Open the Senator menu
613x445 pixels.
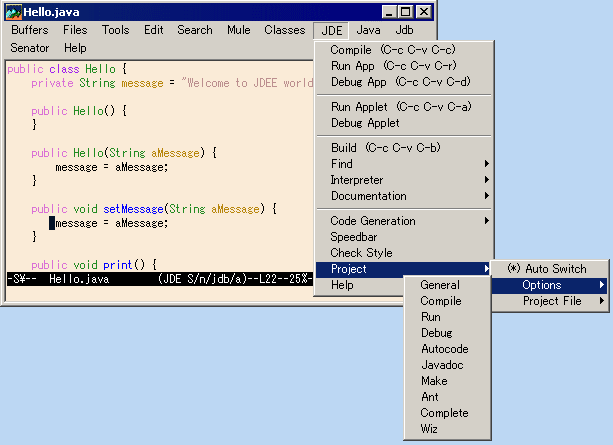point(30,48)
